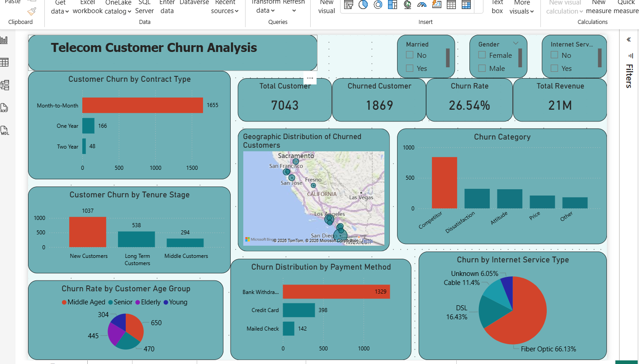Click the New measure button
The height and width of the screenshot is (364, 639).
(598, 6)
